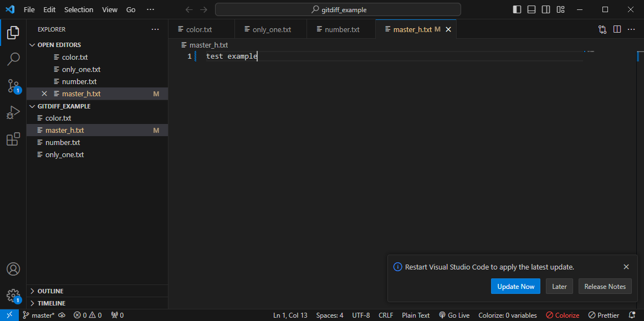Image resolution: width=644 pixels, height=321 pixels.
Task: Toggle the secondary side bar layout icon
Action: click(x=546, y=9)
